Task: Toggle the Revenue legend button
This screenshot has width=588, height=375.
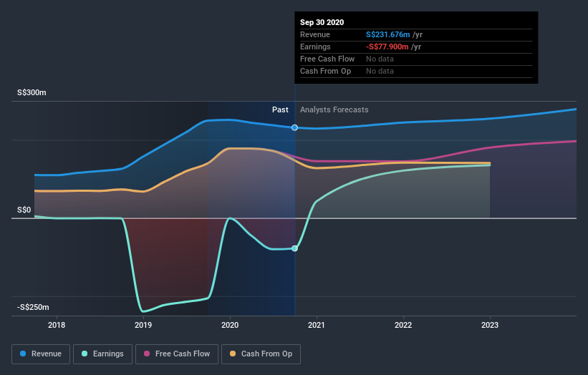Action: tap(41, 354)
